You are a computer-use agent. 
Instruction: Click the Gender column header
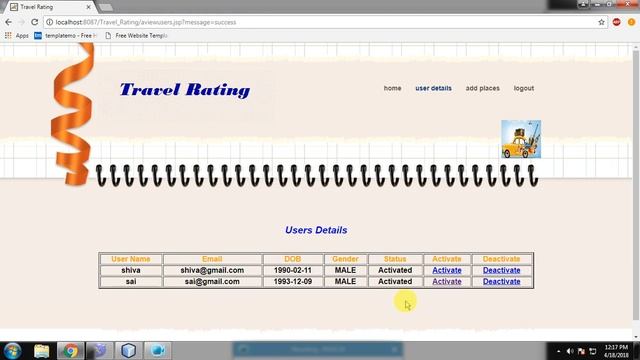point(345,259)
